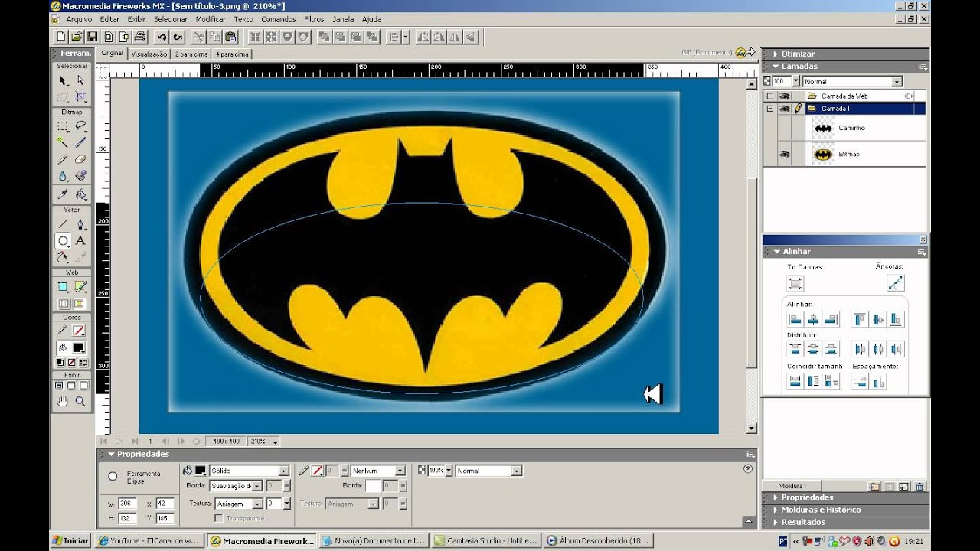
Task: Select the Pointer tool
Action: pyautogui.click(x=63, y=80)
